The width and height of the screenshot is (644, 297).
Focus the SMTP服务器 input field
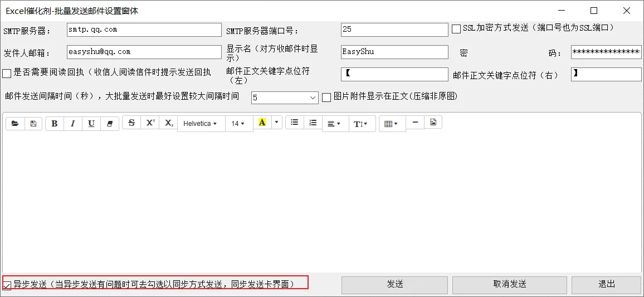click(x=144, y=30)
